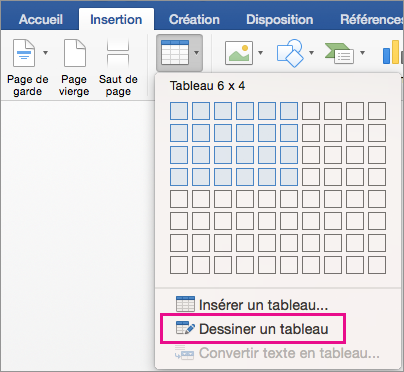Open the Disposition tab

280,19
